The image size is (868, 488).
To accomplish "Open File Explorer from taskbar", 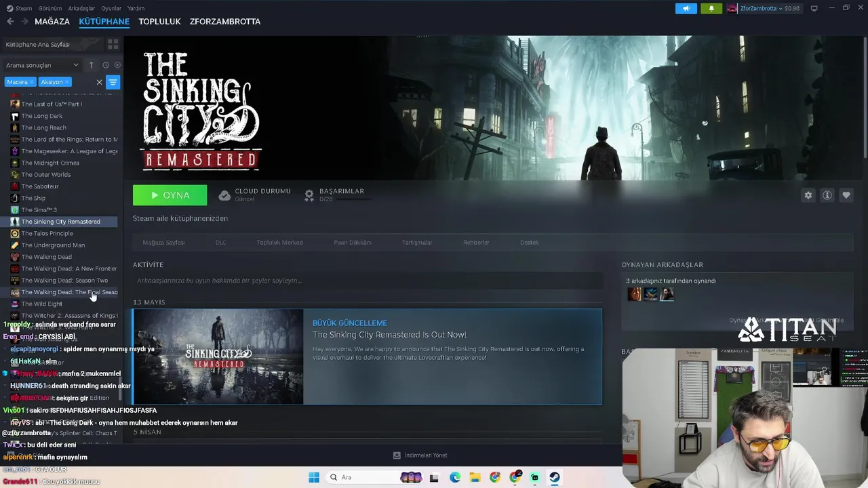I will pyautogui.click(x=475, y=477).
